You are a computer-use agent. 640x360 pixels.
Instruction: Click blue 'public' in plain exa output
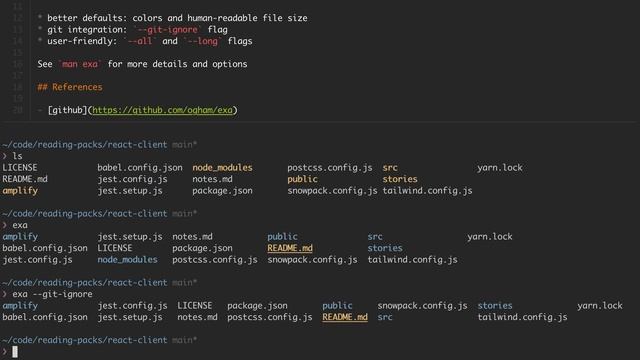[282, 237]
